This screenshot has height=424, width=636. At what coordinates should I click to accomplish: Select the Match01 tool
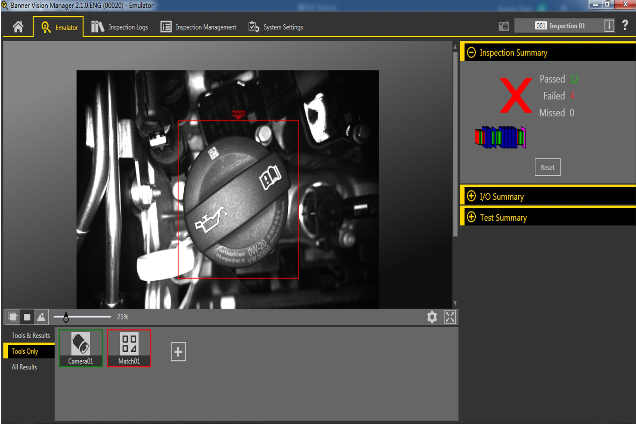(x=129, y=348)
